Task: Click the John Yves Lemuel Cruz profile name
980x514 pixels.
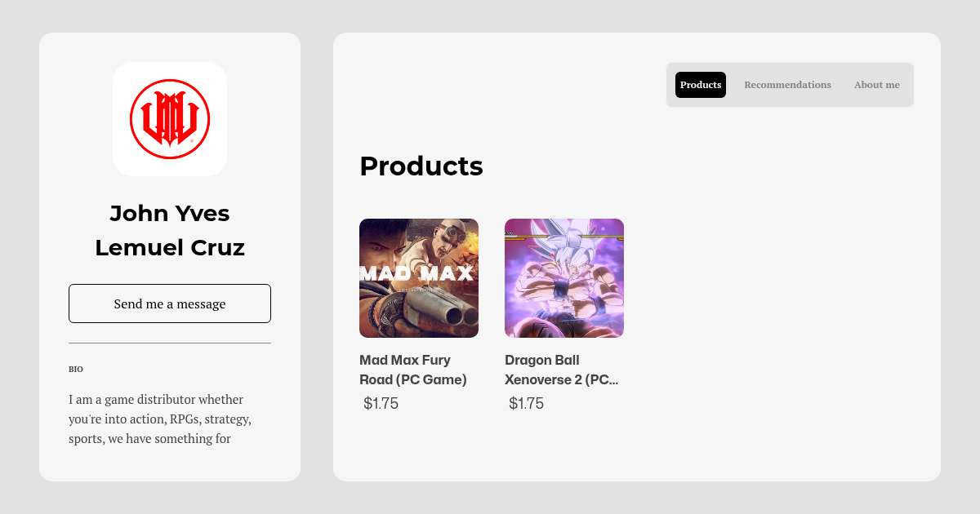Action: pos(170,230)
